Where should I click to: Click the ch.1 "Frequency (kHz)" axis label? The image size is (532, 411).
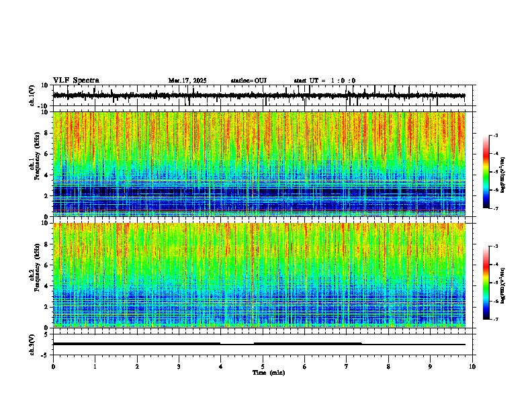click(37, 156)
